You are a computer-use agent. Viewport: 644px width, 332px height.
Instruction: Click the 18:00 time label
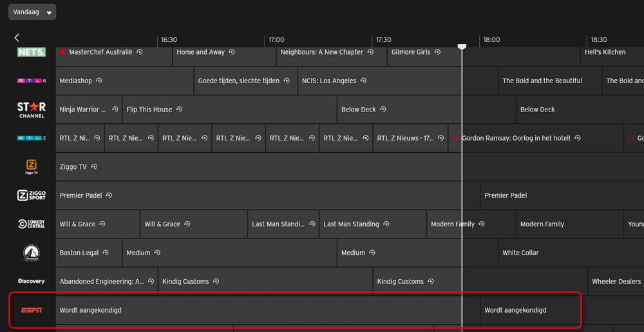point(491,40)
